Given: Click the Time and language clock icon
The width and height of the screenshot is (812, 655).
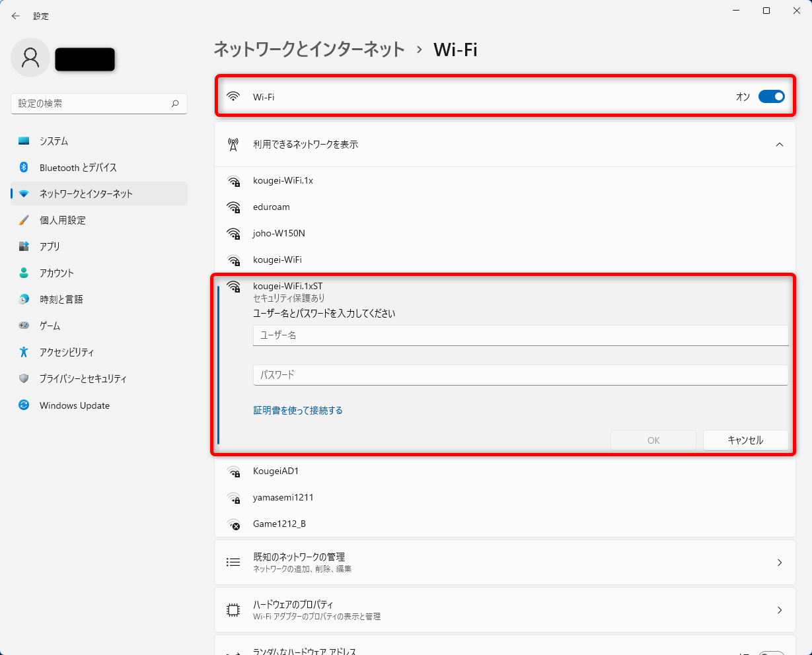Looking at the screenshot, I should click(24, 300).
